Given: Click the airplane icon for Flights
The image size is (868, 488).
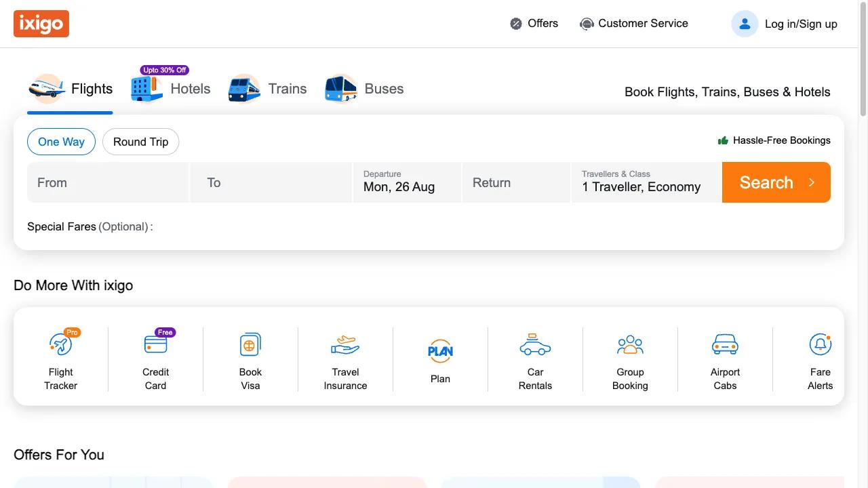Looking at the screenshot, I should point(46,89).
